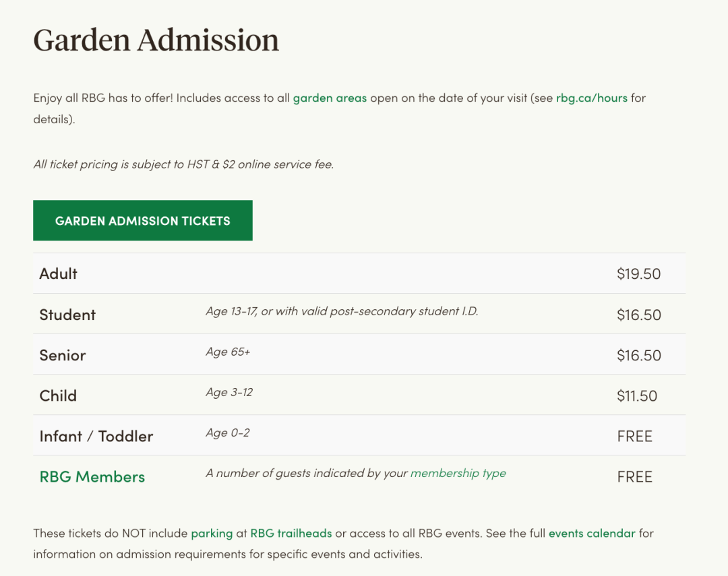728x576 pixels.
Task: Select the Adult row label
Action: 58,274
